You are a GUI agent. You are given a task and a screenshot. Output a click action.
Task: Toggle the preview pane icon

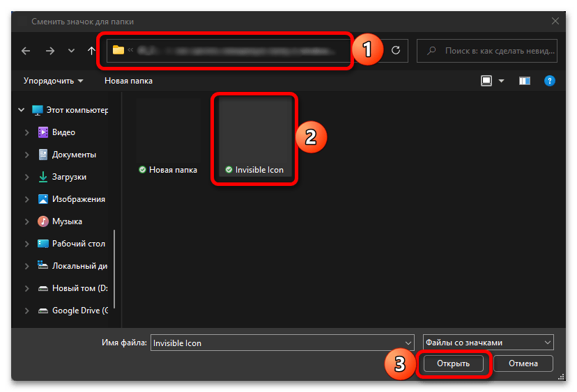[525, 81]
